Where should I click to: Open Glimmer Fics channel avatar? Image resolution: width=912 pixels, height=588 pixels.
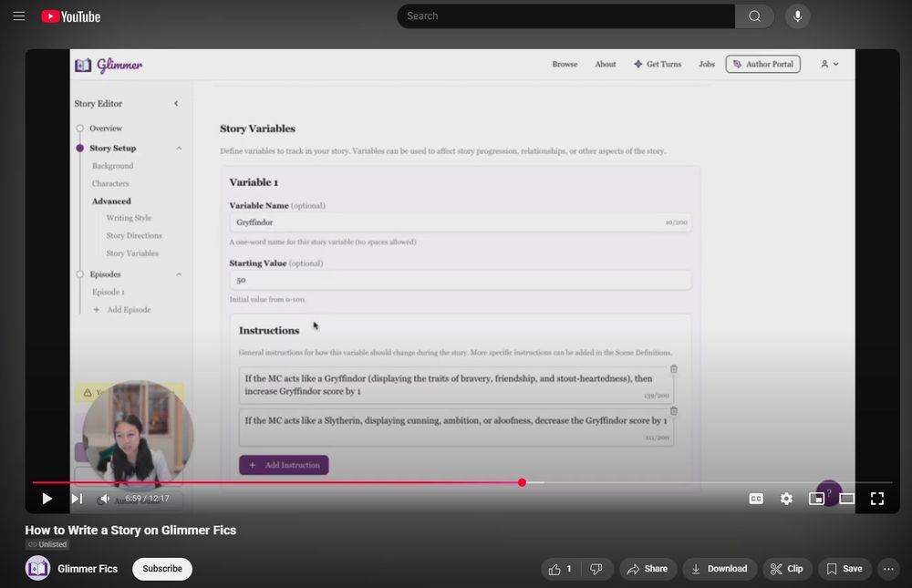click(x=37, y=568)
